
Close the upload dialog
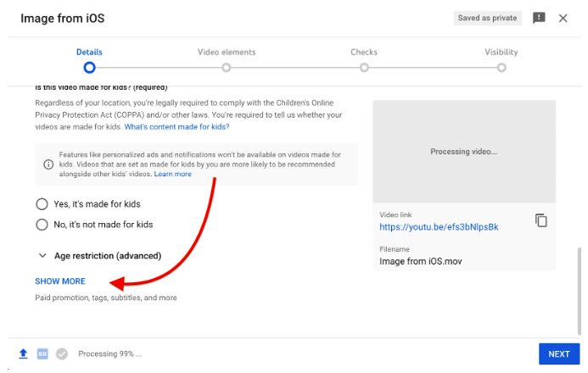pyautogui.click(x=563, y=18)
